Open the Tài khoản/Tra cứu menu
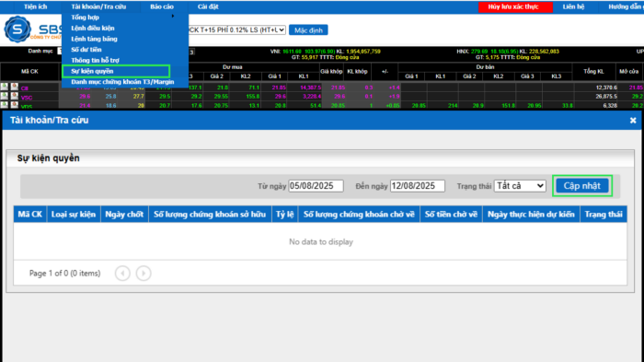This screenshot has width=644, height=362. tap(98, 6)
